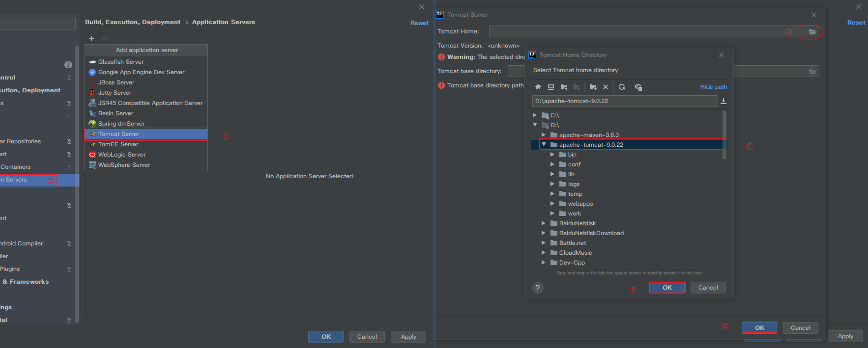Jump to project directory in file chooser
The width and height of the screenshot is (868, 348).
tap(564, 87)
